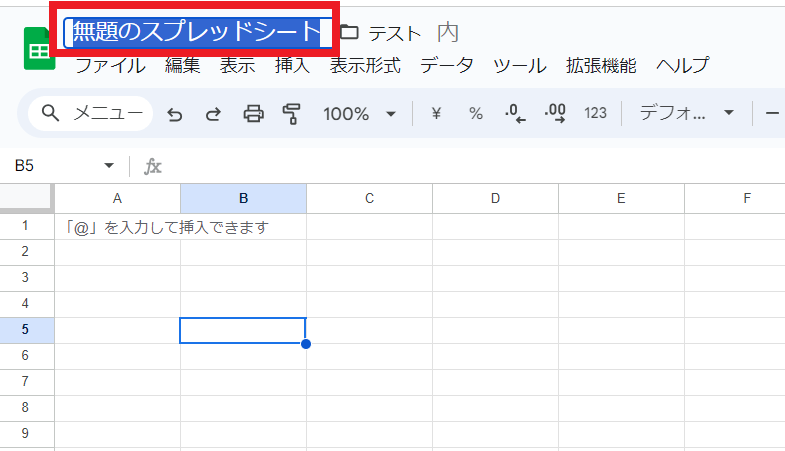785x451 pixels.
Task: Click the redo arrow icon
Action: click(x=213, y=114)
